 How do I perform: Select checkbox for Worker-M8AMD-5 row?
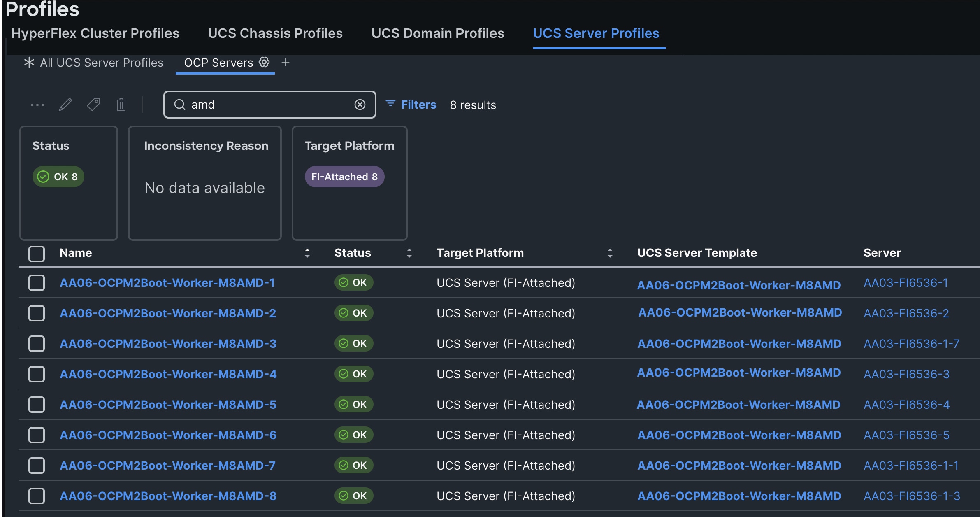(37, 405)
